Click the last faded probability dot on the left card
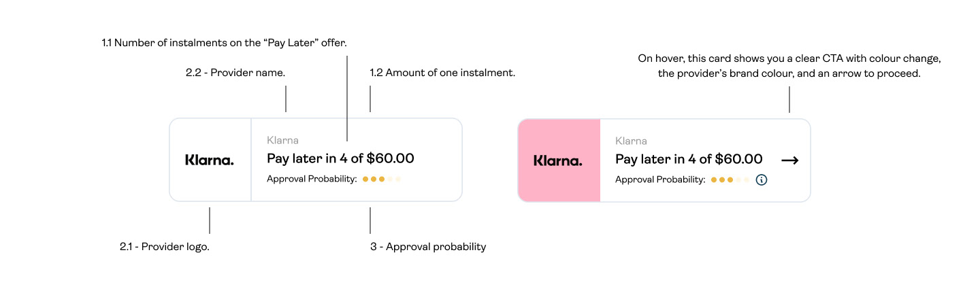 pyautogui.click(x=398, y=179)
